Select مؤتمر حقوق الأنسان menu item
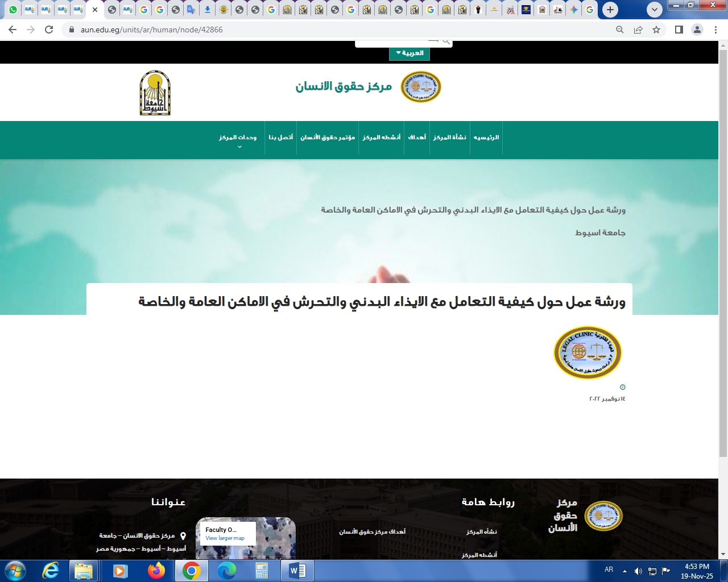The height and width of the screenshot is (582, 728). click(328, 138)
